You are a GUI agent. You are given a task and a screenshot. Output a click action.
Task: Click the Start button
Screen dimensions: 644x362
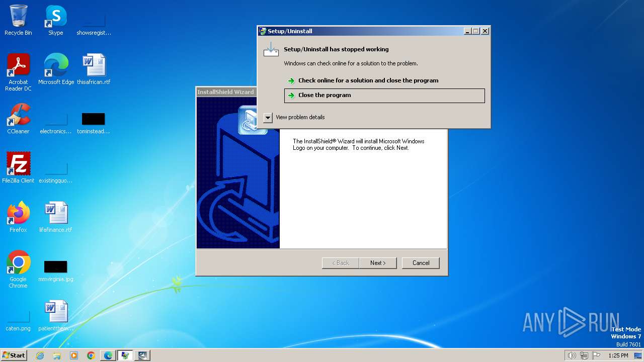(x=14, y=355)
